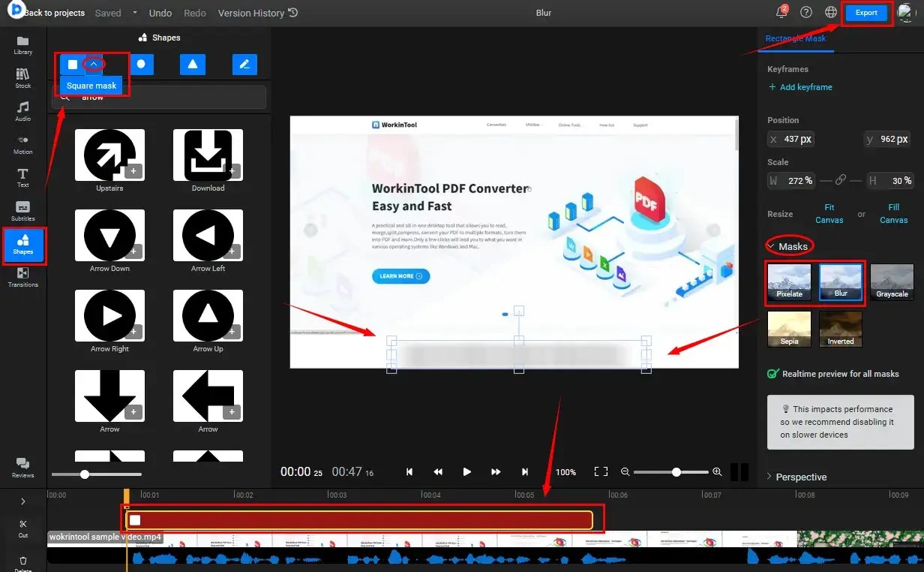Select the triangle shape tool
This screenshot has width=924, height=572.
click(192, 65)
